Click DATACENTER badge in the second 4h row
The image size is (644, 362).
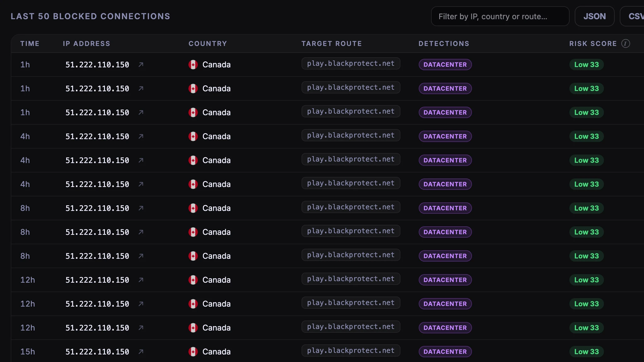tap(445, 160)
